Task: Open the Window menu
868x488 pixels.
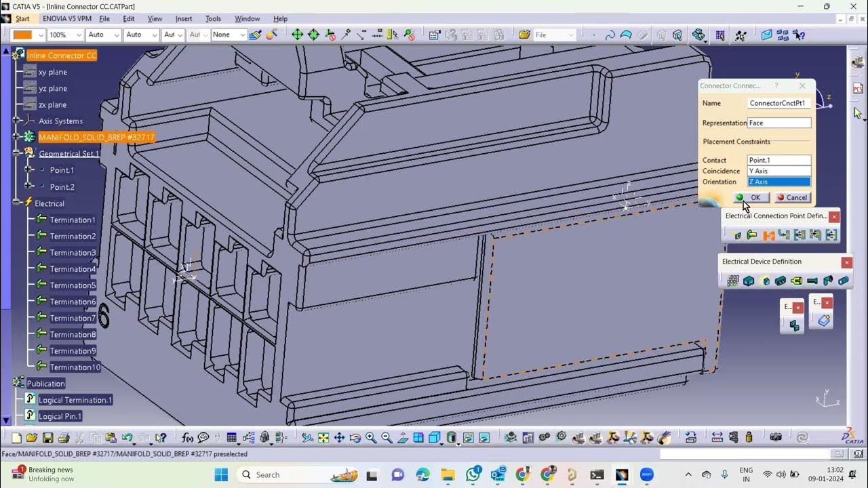Action: (247, 19)
